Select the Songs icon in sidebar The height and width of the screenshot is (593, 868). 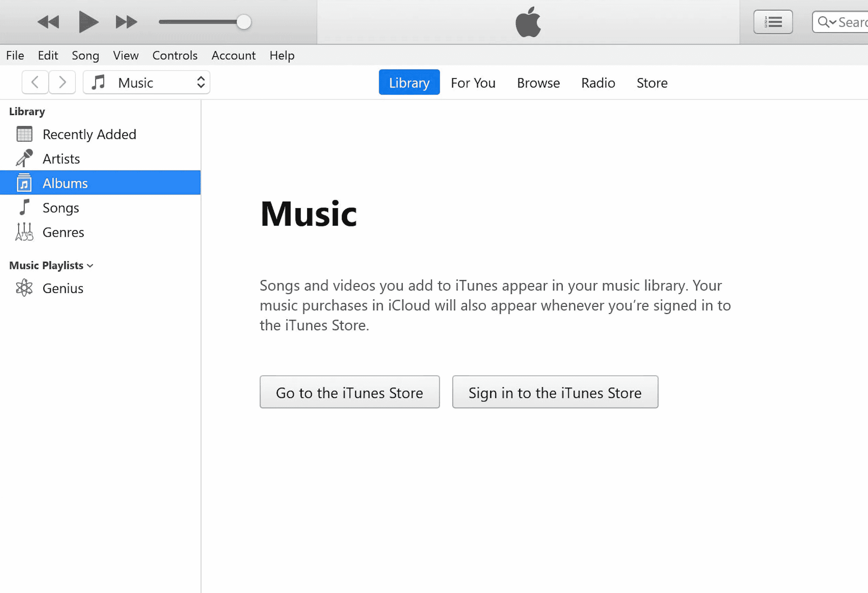click(x=24, y=207)
